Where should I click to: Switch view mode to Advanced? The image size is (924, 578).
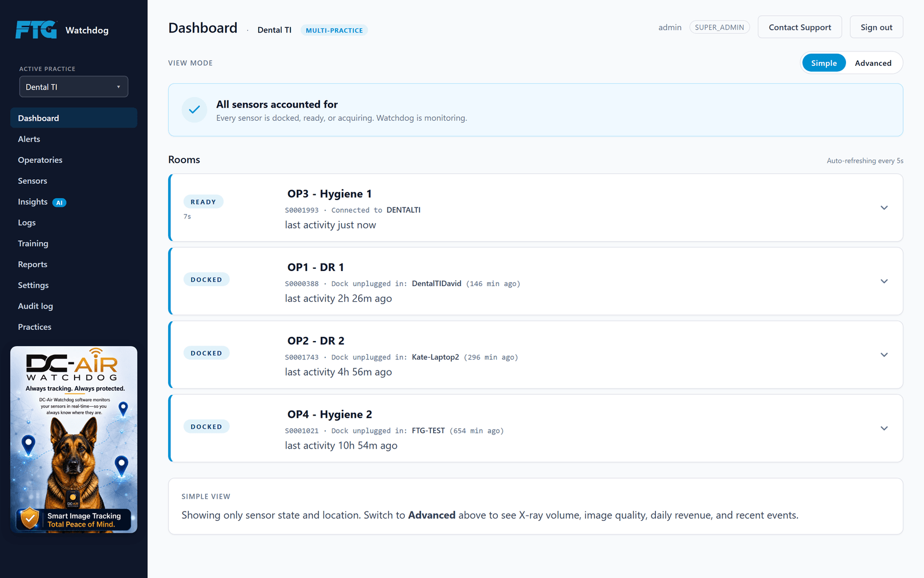tap(873, 63)
